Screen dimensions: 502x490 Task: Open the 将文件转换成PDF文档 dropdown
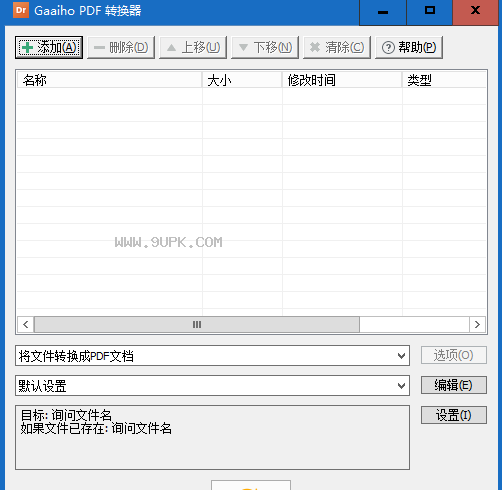pos(212,356)
